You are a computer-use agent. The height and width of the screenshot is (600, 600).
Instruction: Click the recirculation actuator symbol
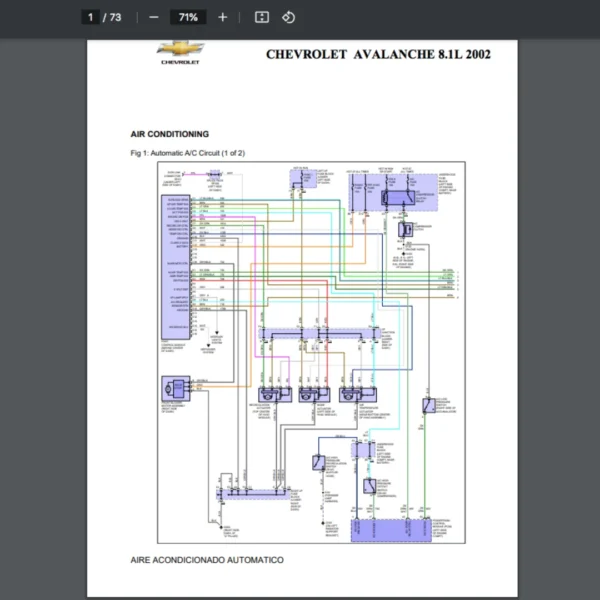270,394
